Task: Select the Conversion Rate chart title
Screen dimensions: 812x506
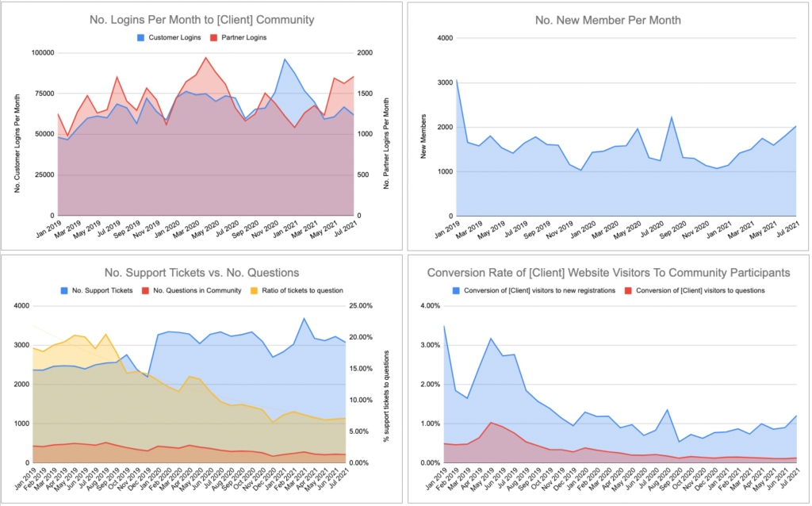Action: point(608,272)
